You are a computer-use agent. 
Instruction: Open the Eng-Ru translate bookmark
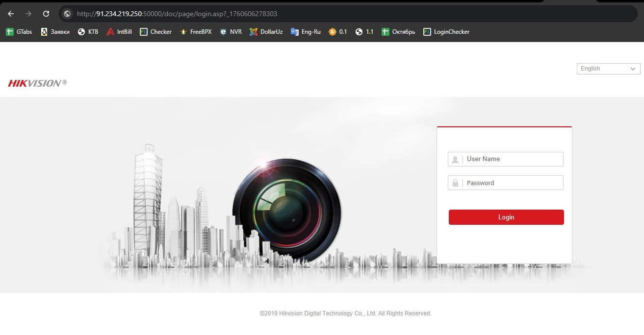306,32
